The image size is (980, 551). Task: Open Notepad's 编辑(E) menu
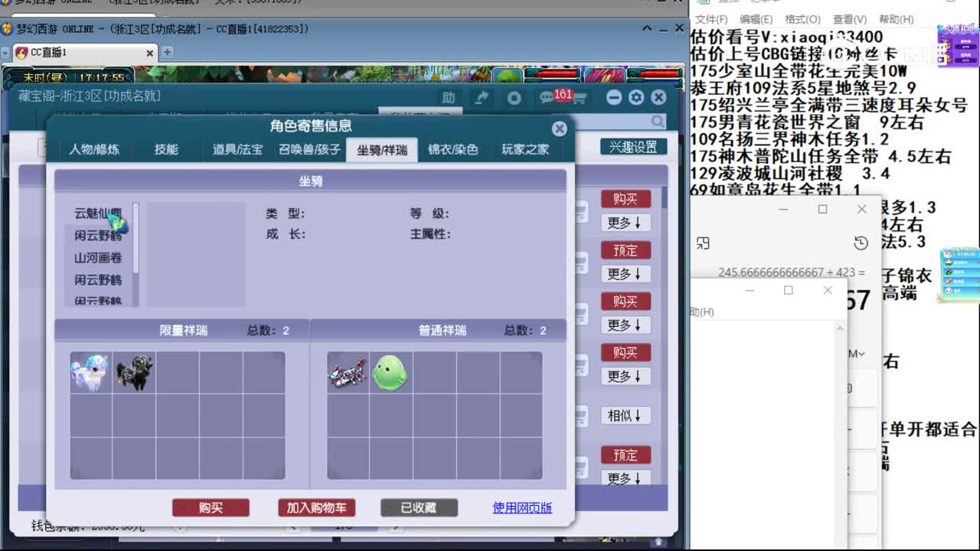[x=756, y=19]
